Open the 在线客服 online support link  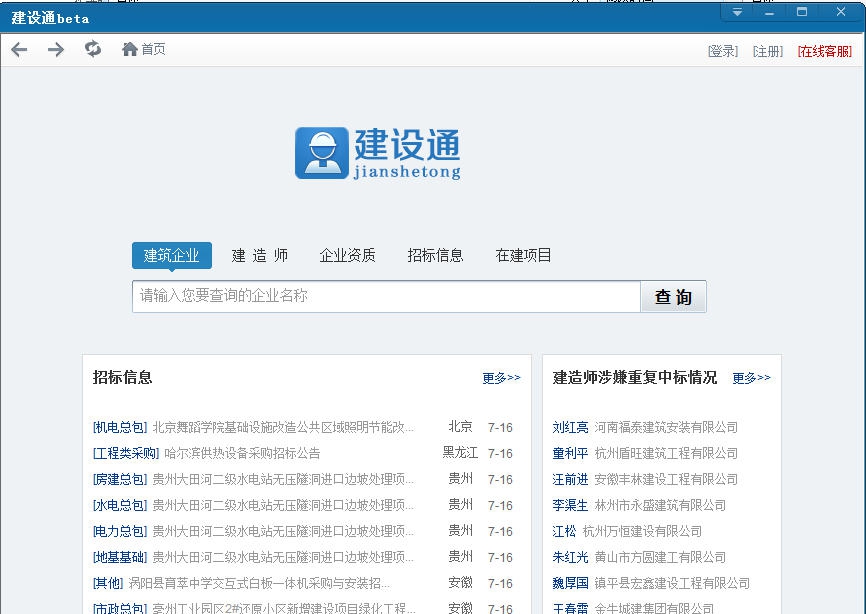(x=825, y=51)
